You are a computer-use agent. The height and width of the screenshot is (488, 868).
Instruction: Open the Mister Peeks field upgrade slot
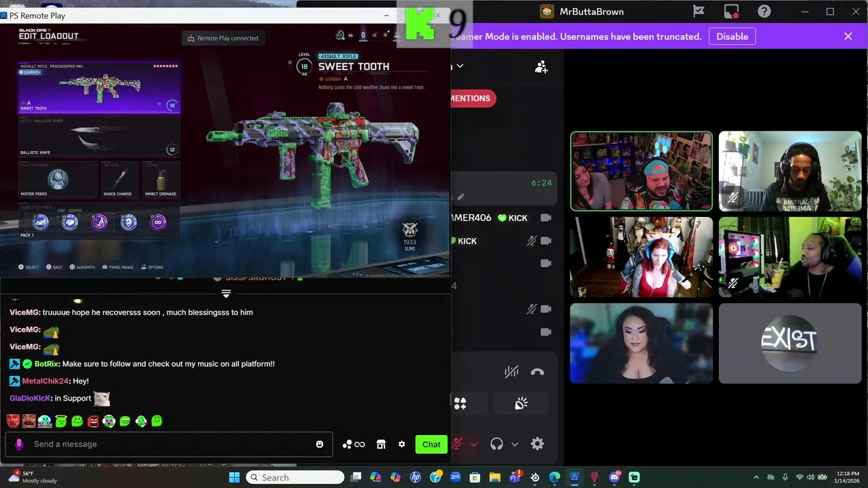[58, 180]
